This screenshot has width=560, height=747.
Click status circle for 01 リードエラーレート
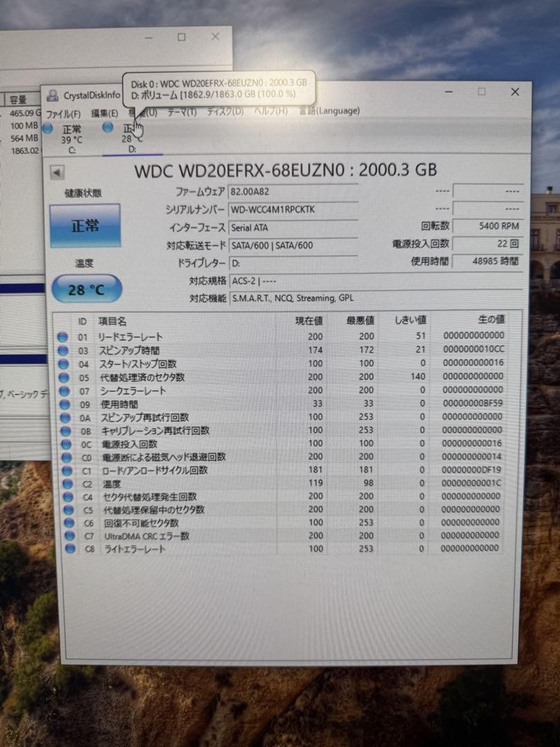click(x=62, y=337)
